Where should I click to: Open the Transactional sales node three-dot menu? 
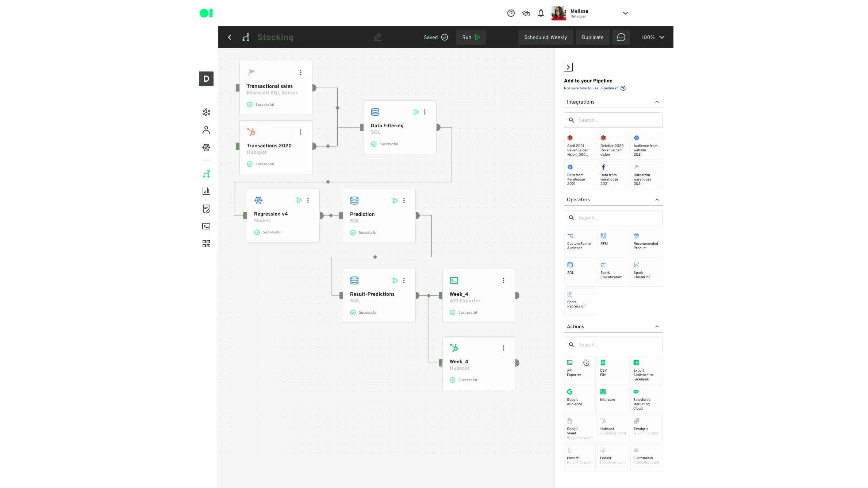[x=300, y=73]
